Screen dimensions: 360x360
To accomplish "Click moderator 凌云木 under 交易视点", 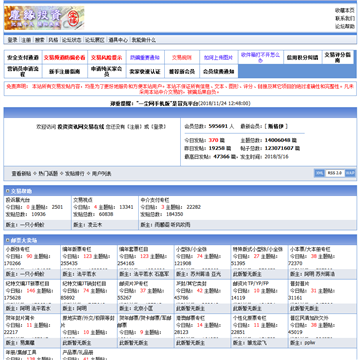I will click(94, 225).
